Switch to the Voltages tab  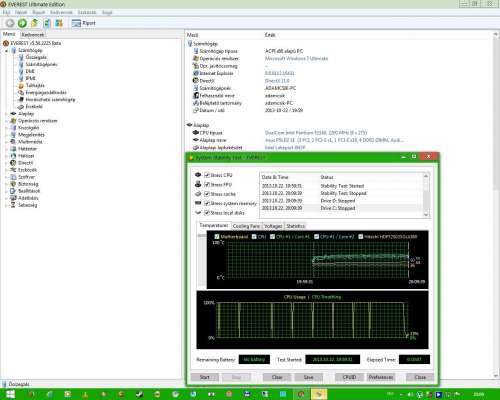click(x=273, y=226)
